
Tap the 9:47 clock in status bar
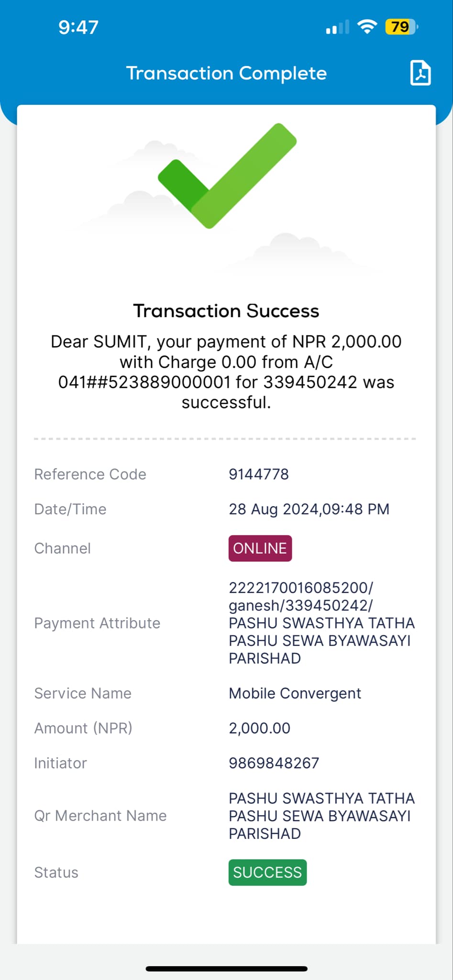[78, 27]
